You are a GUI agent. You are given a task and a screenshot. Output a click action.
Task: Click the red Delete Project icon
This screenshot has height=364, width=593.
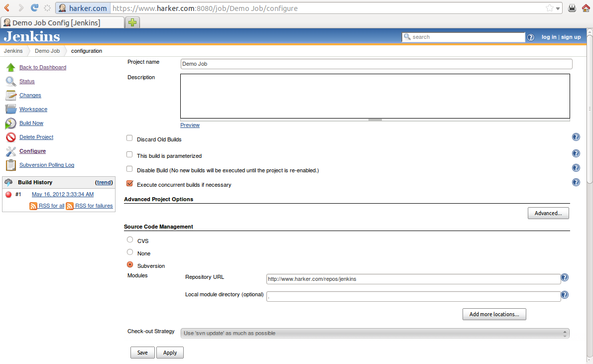click(x=11, y=137)
